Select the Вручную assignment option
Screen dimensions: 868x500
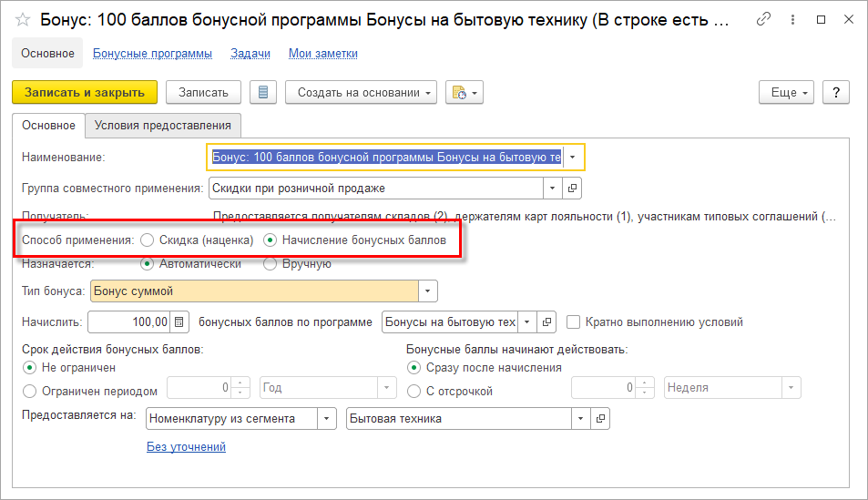click(x=271, y=264)
